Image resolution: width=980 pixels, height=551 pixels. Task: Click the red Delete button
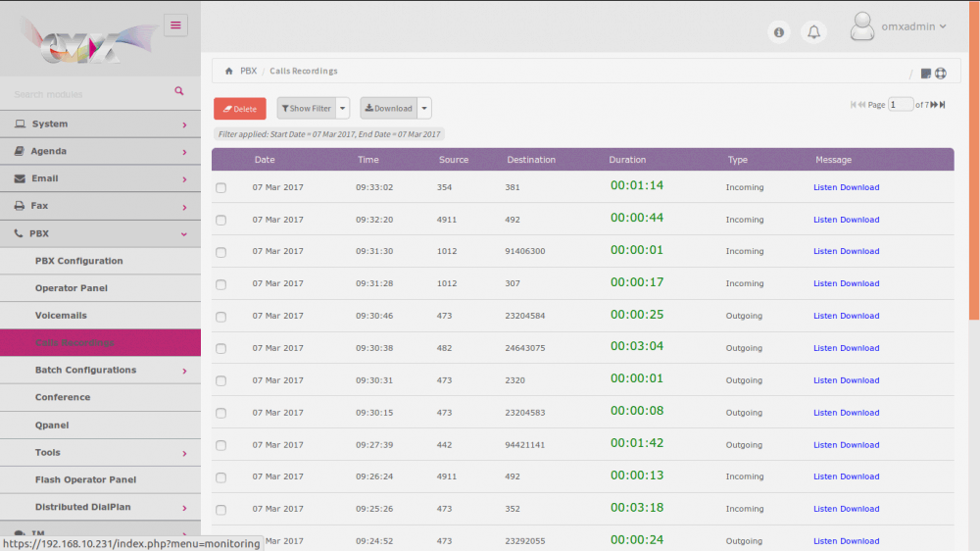pos(239,109)
